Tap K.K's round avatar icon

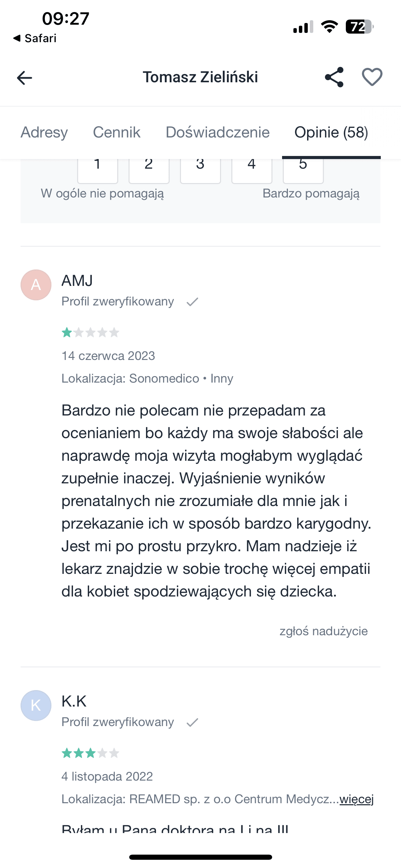pos(36,706)
